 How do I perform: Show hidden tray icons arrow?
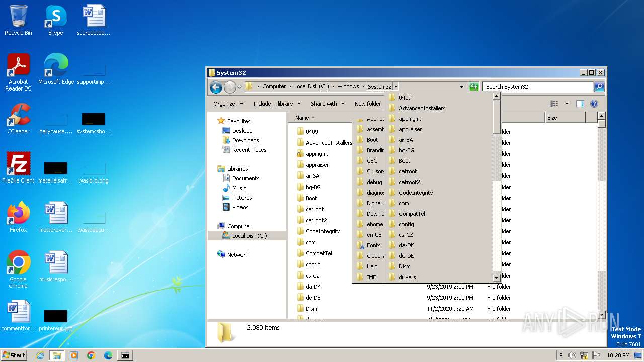[x=561, y=355]
